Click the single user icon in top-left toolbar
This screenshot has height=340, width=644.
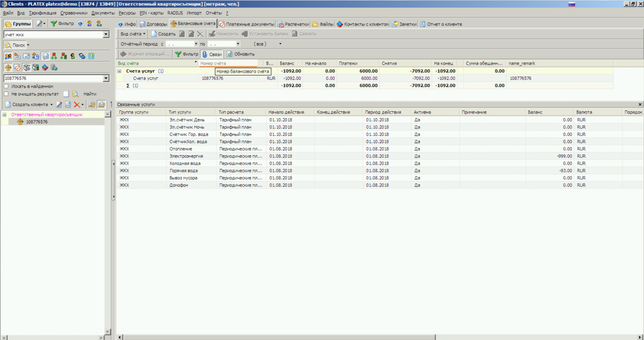click(x=90, y=24)
